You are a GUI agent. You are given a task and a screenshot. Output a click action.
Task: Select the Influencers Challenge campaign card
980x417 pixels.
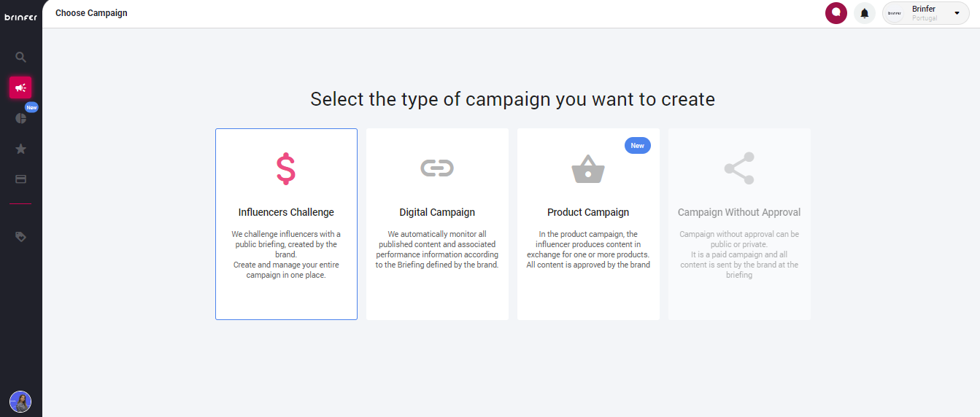click(286, 224)
